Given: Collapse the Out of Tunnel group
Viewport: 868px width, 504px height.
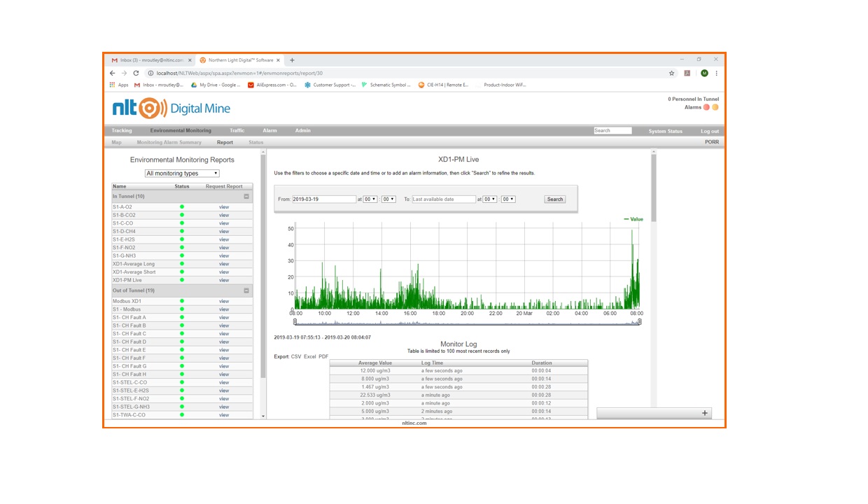Looking at the screenshot, I should click(x=246, y=290).
